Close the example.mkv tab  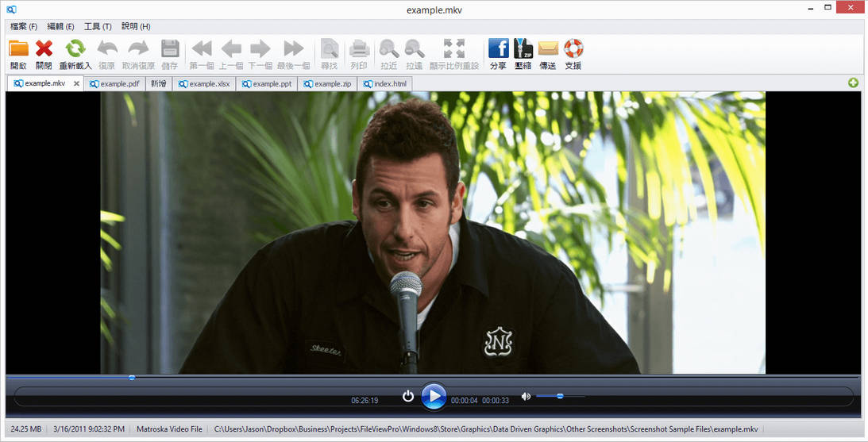tap(77, 83)
